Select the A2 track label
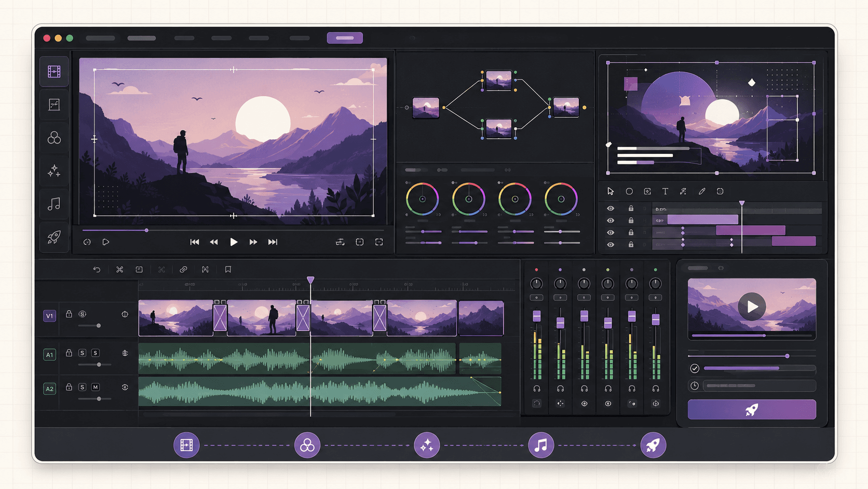This screenshot has width=868, height=489. [x=49, y=389]
